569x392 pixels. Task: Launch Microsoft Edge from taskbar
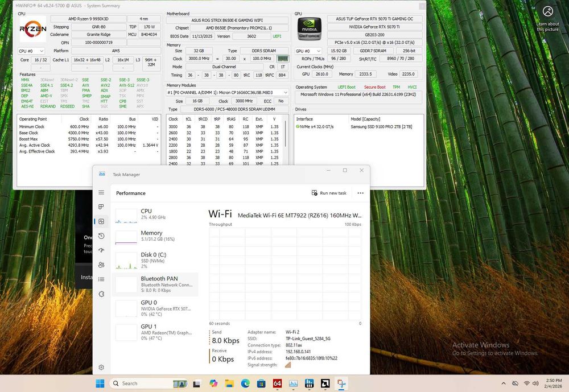[245, 383]
